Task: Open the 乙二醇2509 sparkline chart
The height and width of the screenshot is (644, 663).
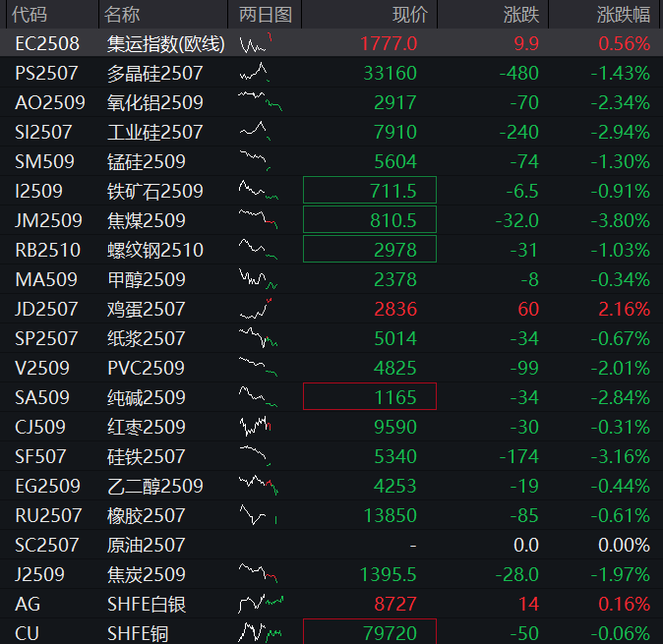Action: click(259, 485)
